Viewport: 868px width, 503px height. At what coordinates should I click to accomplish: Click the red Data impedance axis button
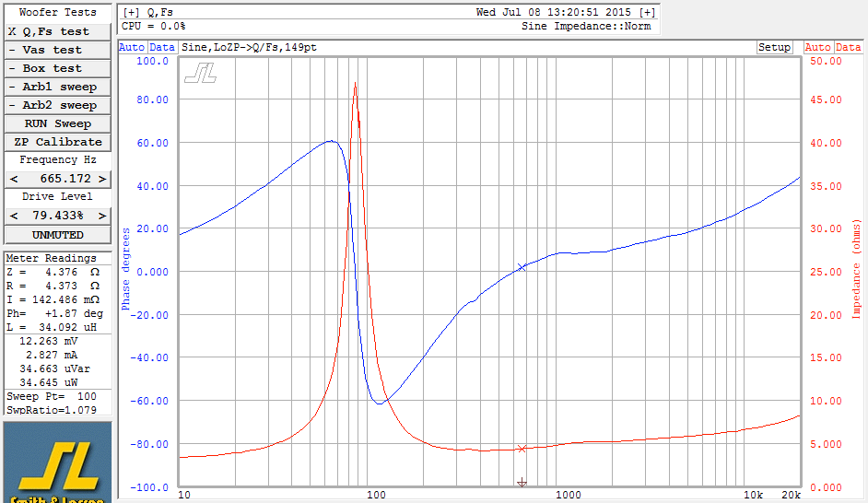pyautogui.click(x=848, y=48)
